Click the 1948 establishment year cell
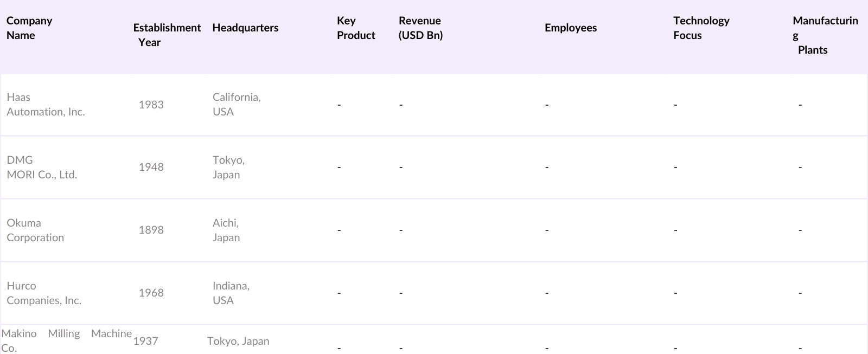This screenshot has height=354, width=868. coord(151,168)
